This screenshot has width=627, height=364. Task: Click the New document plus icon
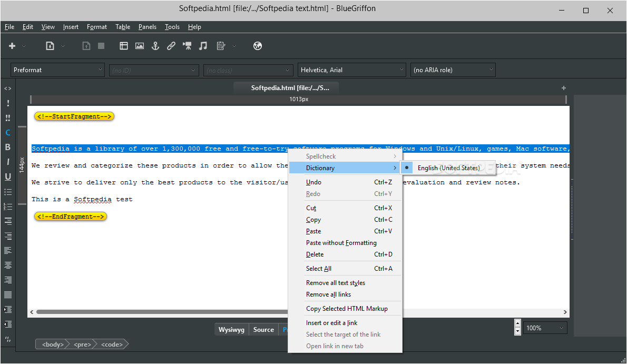click(12, 46)
